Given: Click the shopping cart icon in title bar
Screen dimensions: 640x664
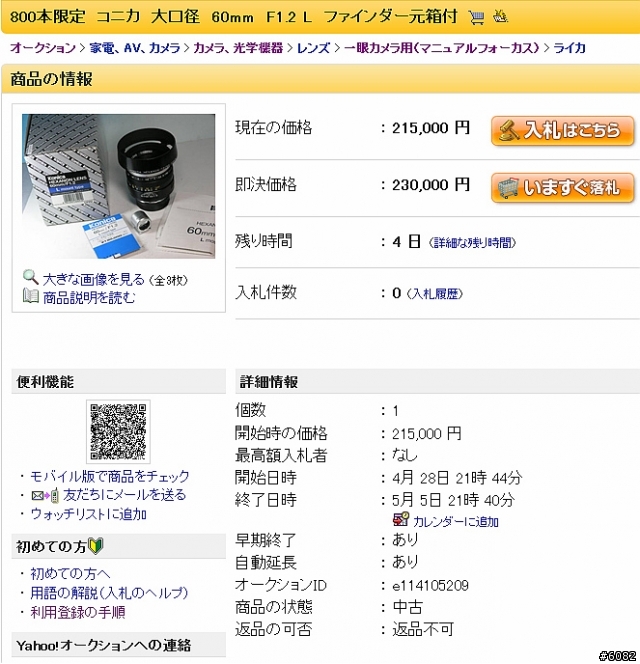Looking at the screenshot, I should 476,18.
